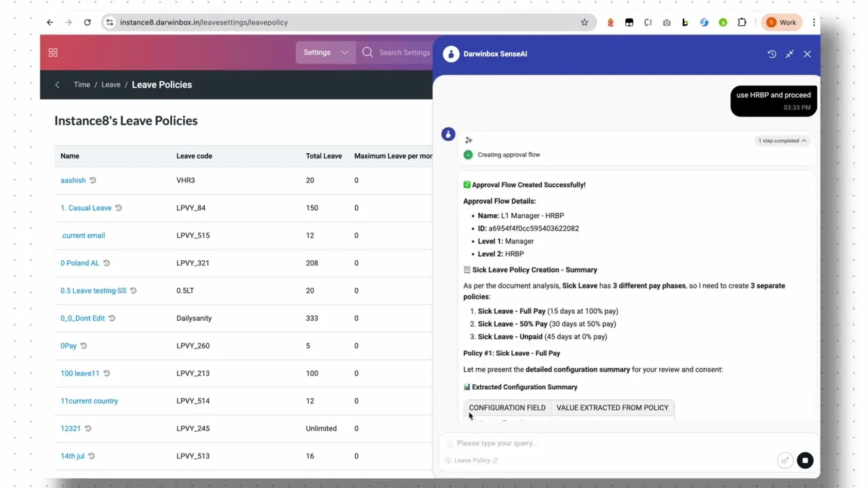
Task: Click the browser address bar URL
Action: click(x=204, y=22)
